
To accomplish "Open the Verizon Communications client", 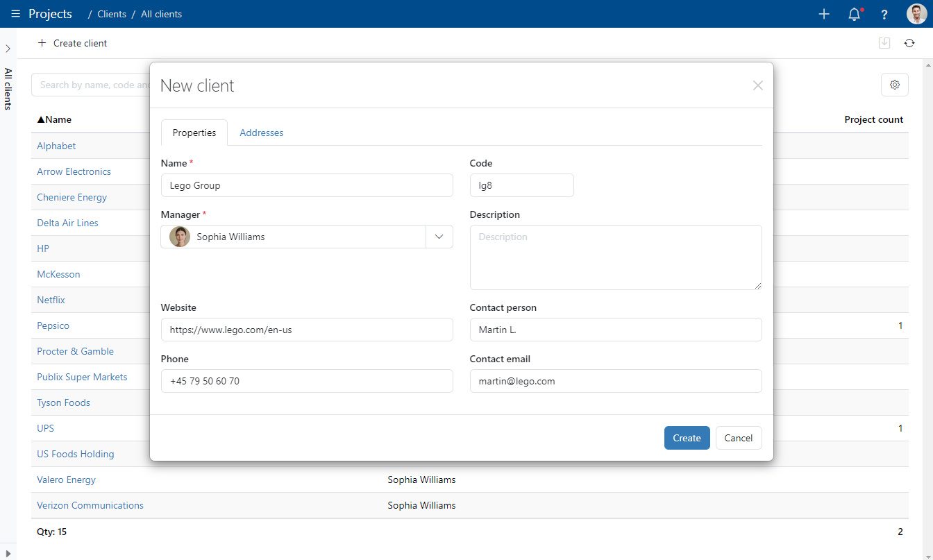I will pos(90,505).
